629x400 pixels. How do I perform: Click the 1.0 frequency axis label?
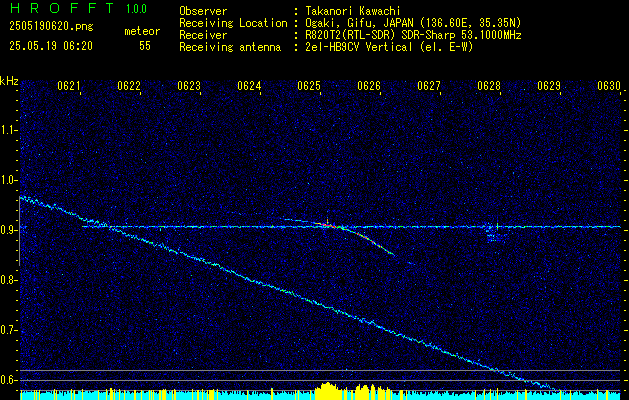[8, 180]
